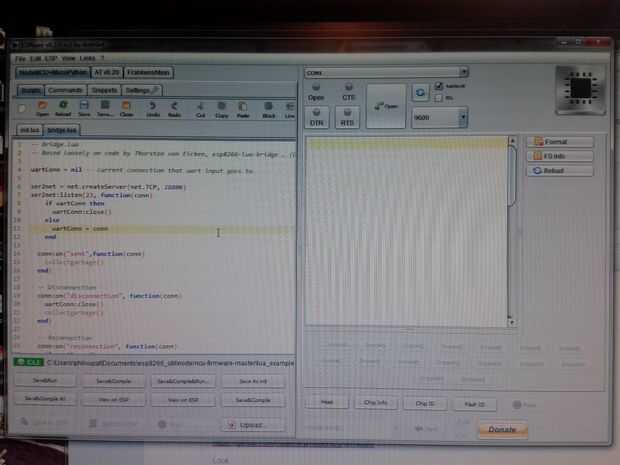Select the init.lua file tab
The image size is (620, 465).
click(x=30, y=130)
